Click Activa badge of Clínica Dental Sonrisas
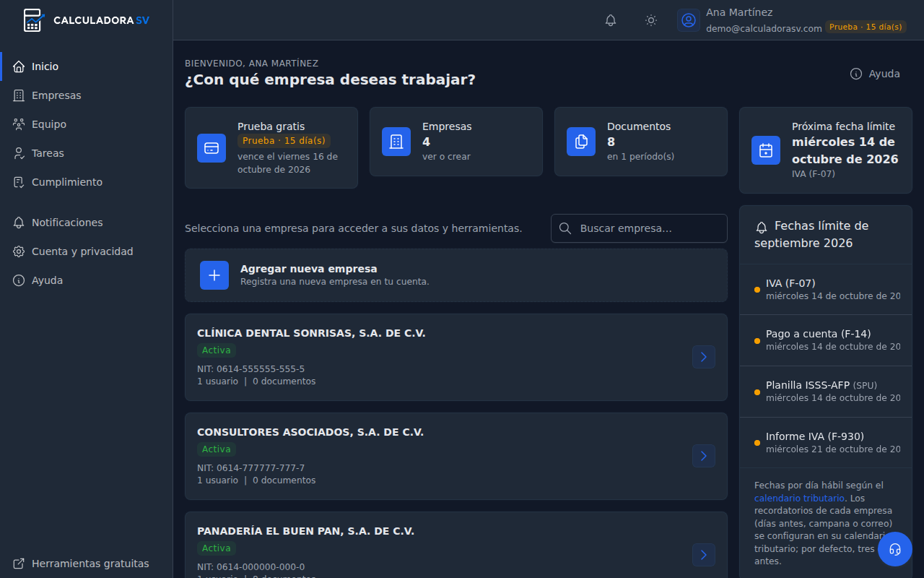The width and height of the screenshot is (924, 578). [217, 350]
